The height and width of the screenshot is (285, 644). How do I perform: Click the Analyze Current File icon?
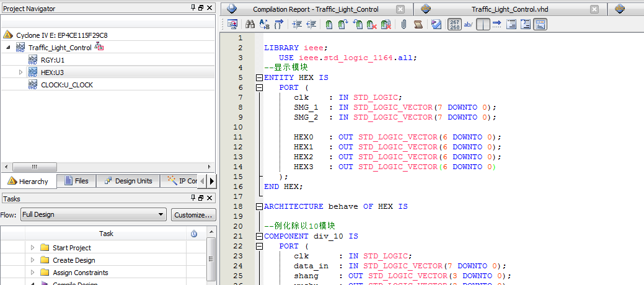click(436, 25)
